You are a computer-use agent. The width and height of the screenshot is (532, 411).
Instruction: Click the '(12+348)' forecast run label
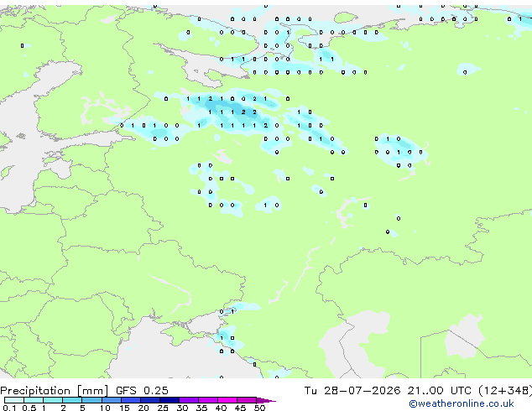point(505,391)
